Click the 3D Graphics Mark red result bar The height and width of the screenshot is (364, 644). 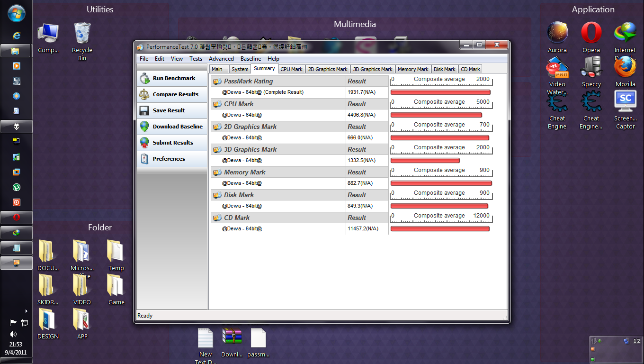click(x=425, y=161)
